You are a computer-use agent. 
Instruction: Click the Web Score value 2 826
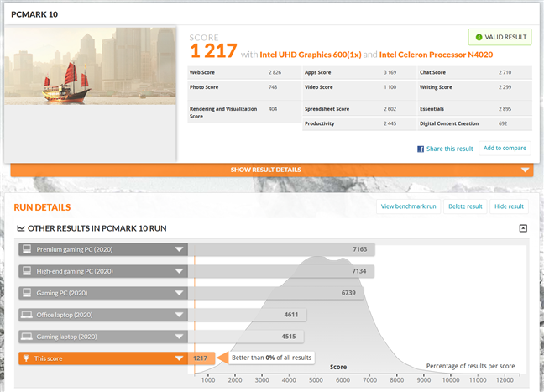(275, 72)
